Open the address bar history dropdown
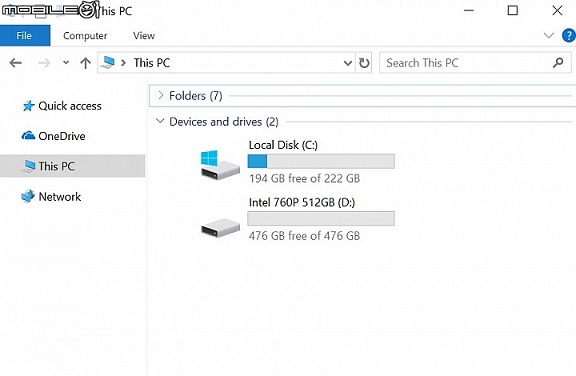576x376 pixels. point(348,63)
